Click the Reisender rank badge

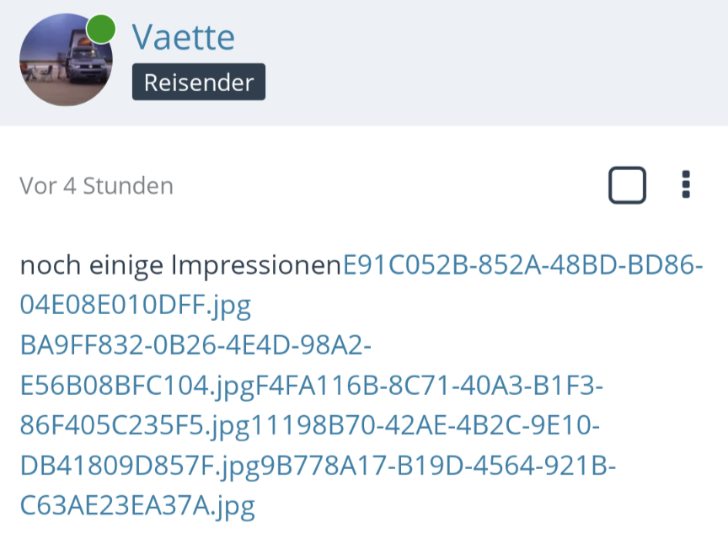click(x=198, y=83)
